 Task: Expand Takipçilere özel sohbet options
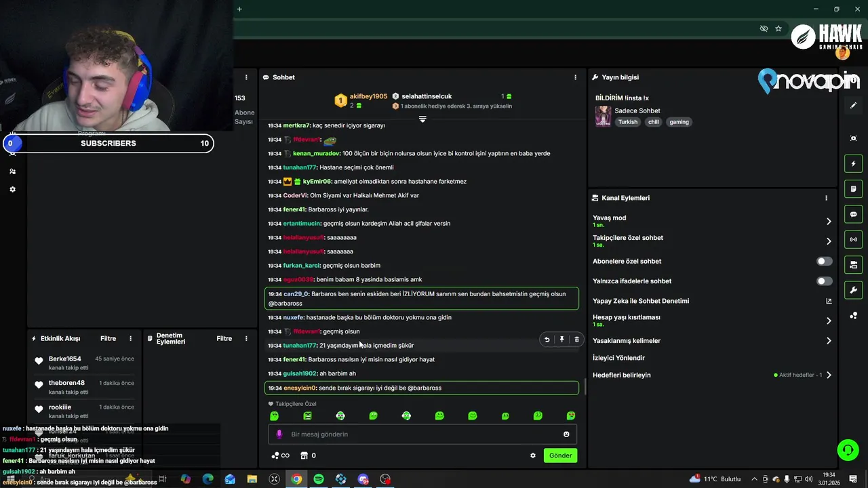point(829,241)
